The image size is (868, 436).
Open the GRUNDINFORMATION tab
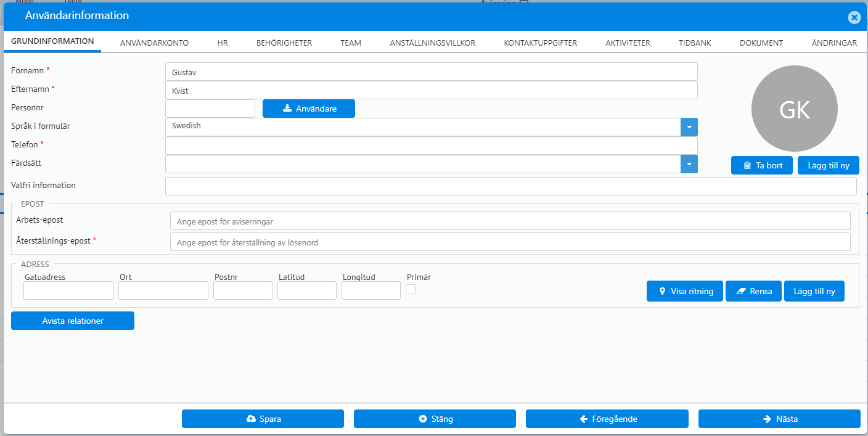pyautogui.click(x=52, y=42)
